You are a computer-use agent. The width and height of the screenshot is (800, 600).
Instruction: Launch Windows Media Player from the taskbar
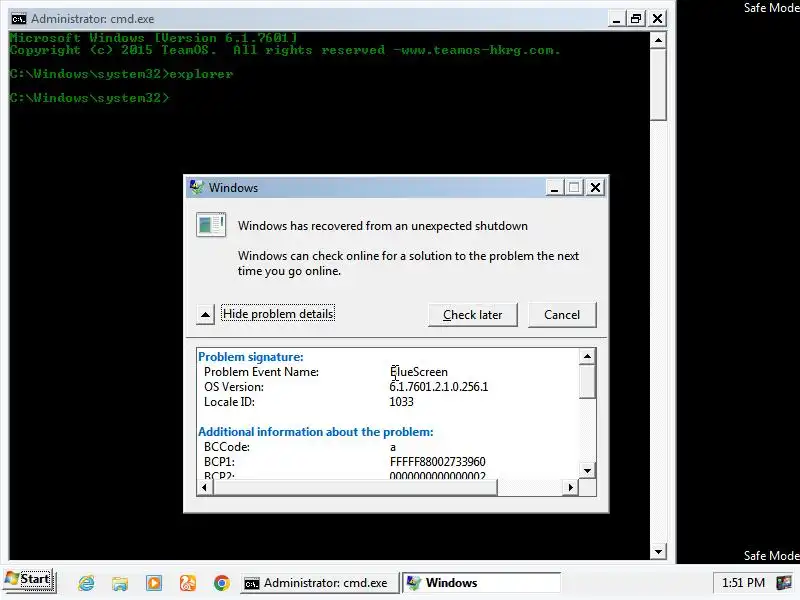[x=154, y=583]
